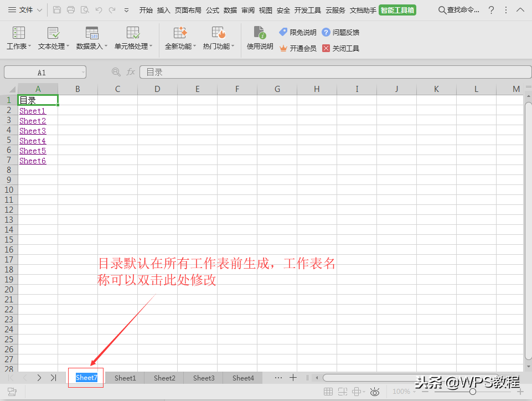Screen dimensions: 532x401
Task: Open the 全新功能 dropdown
Action: click(x=180, y=38)
